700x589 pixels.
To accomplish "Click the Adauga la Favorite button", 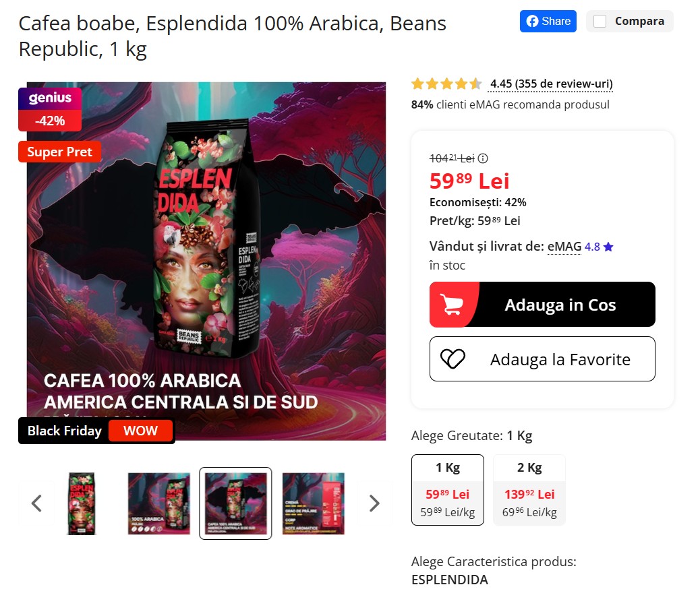I will pyautogui.click(x=542, y=359).
